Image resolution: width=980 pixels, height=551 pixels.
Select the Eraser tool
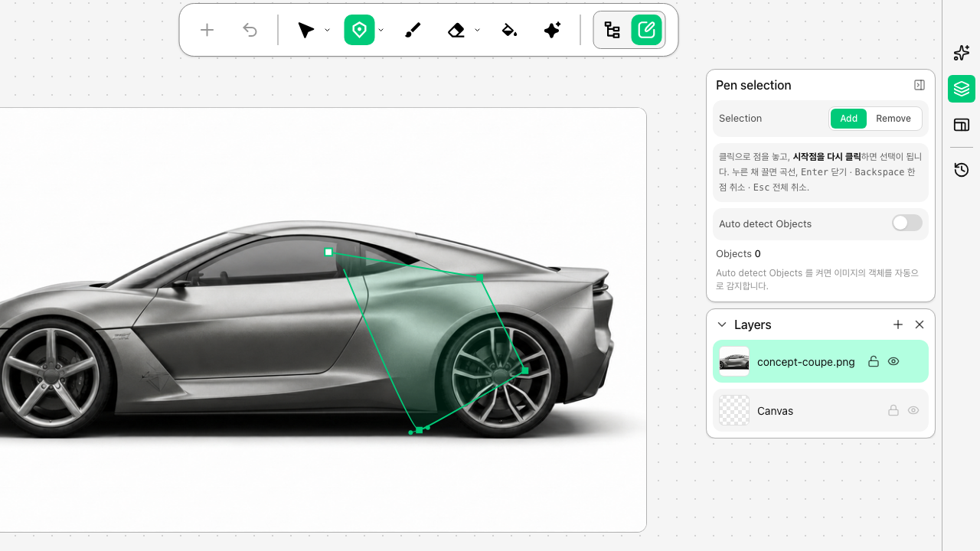456,30
